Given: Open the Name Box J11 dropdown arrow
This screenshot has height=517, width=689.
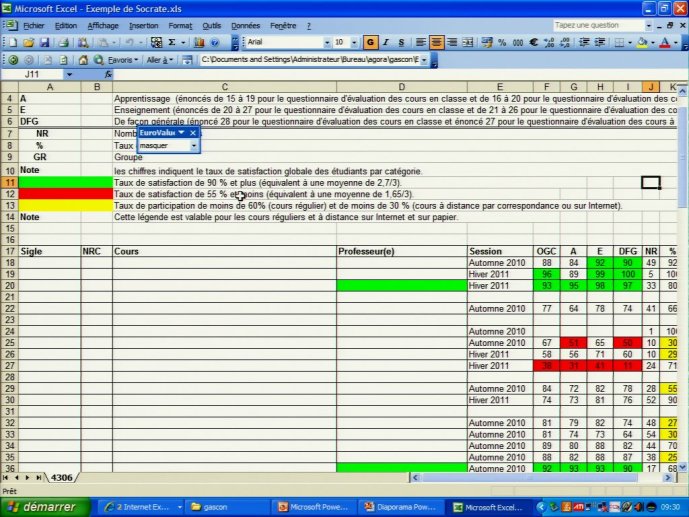Looking at the screenshot, I should 69,75.
